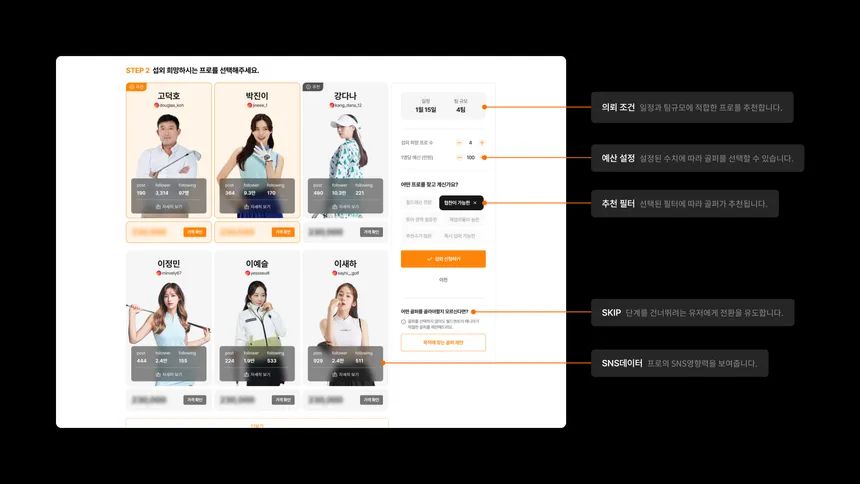Image resolution: width=860 pixels, height=484 pixels.
Task: Toggle filter chip directly below 협찬이 가능한
Action: (x=464, y=220)
